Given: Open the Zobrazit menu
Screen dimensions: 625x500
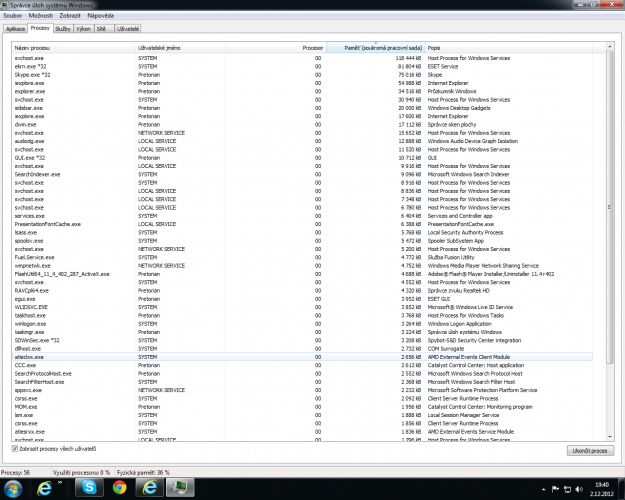Looking at the screenshot, I should [70, 16].
